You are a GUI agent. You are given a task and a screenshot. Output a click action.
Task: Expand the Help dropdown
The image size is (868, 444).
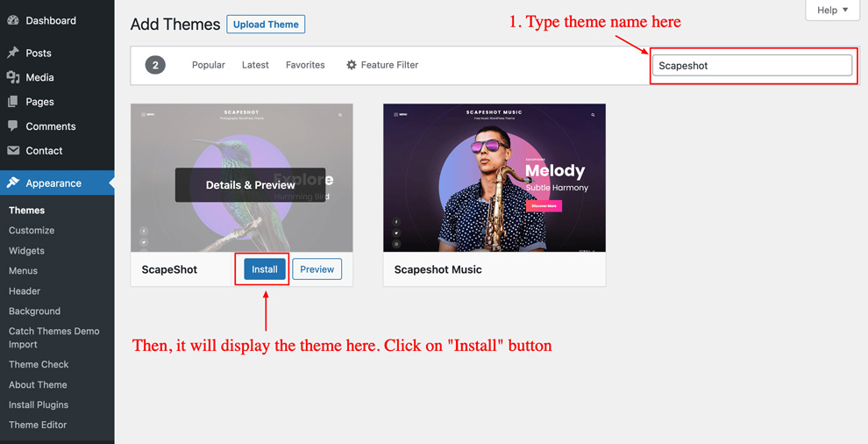(x=832, y=11)
